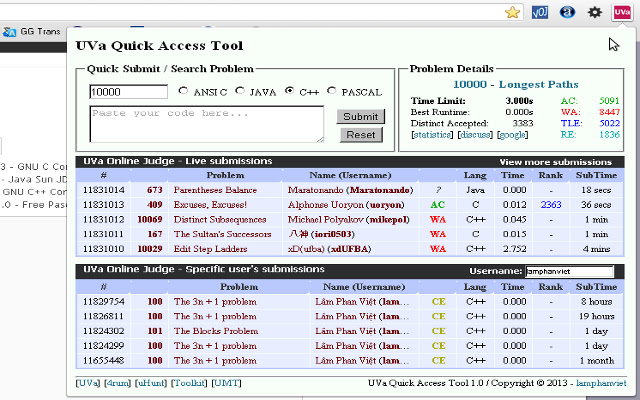The height and width of the screenshot is (400, 640).
Task: Open 'The 3n + 1 problem' in submission 11829754
Action: (215, 302)
